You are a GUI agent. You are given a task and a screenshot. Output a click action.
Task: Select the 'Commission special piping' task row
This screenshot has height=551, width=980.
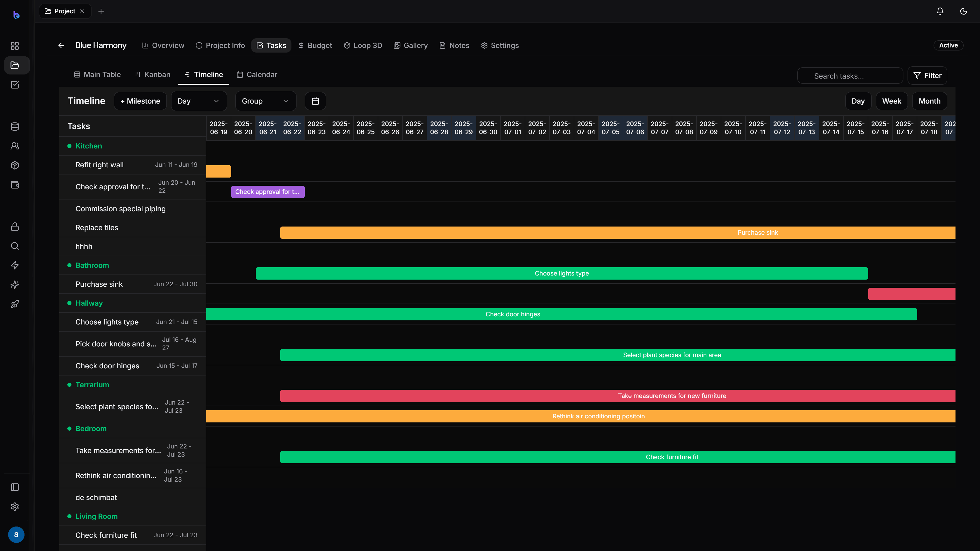133,209
